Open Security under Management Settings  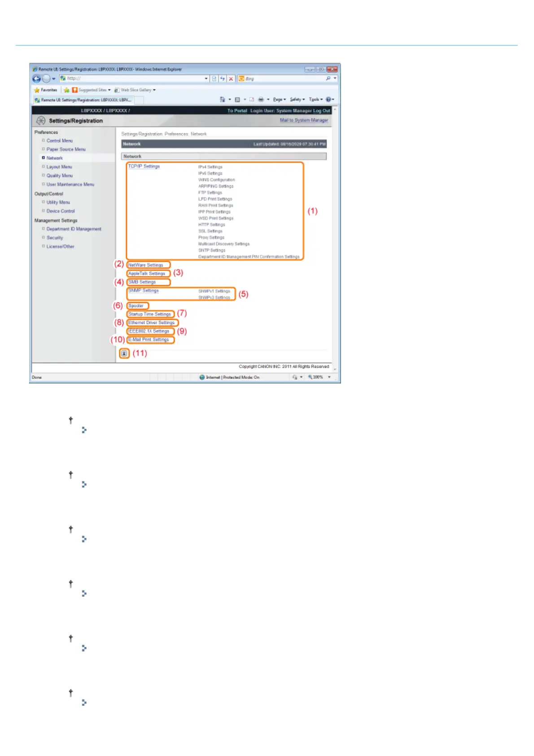click(55, 238)
